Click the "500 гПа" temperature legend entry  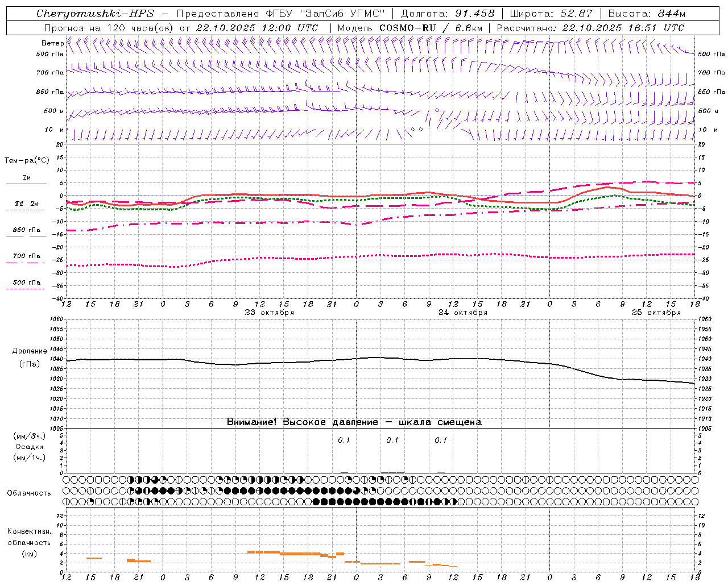pos(27,282)
